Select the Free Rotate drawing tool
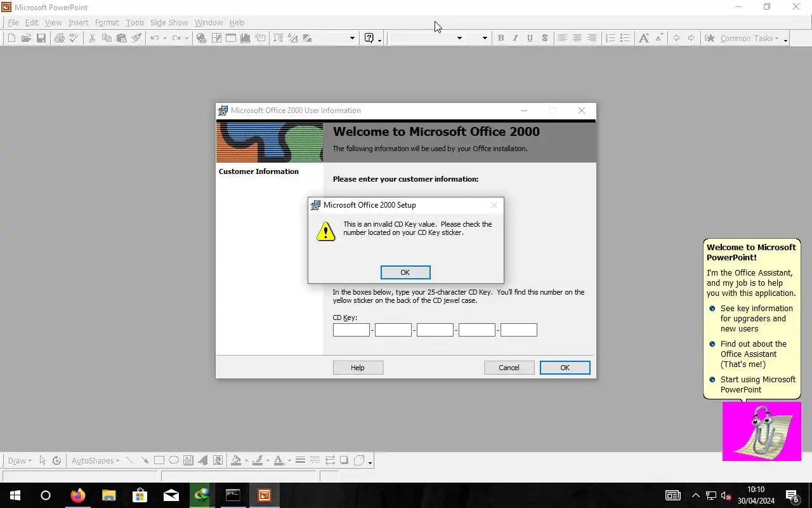The height and width of the screenshot is (508, 812). [56, 460]
